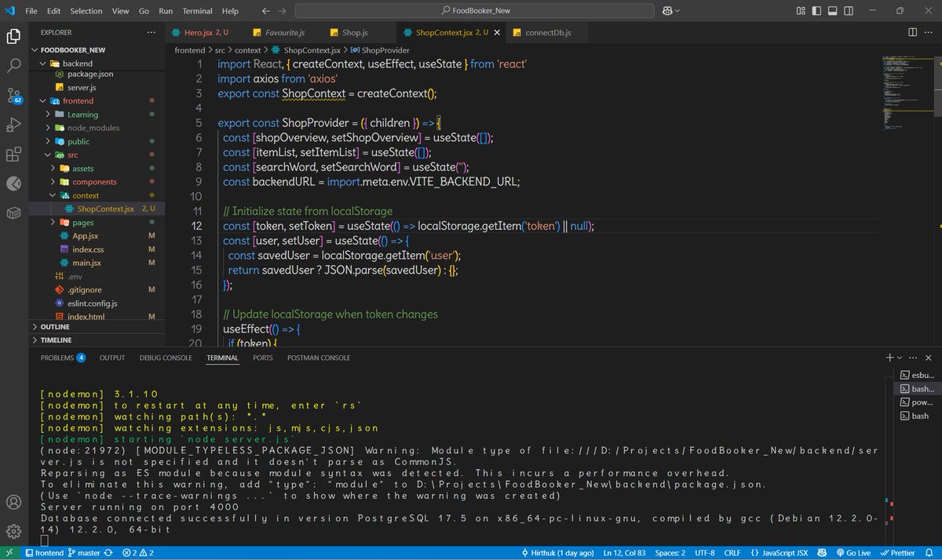Open the Copilot icon in title bar
Image resolution: width=942 pixels, height=560 pixels.
click(x=667, y=11)
